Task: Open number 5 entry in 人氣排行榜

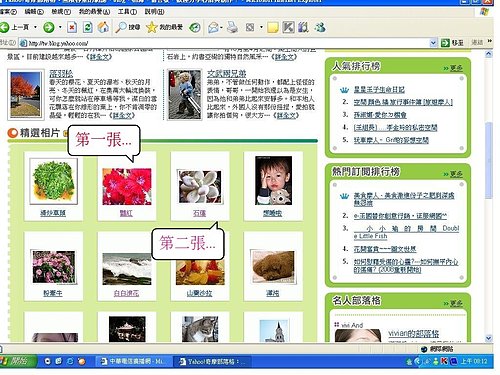Action: click(x=391, y=140)
